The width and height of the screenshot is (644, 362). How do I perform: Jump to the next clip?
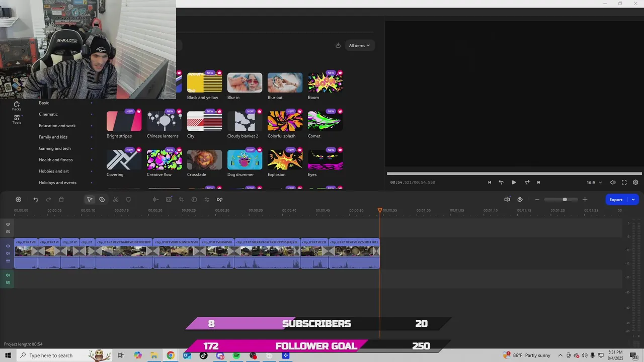tap(538, 183)
